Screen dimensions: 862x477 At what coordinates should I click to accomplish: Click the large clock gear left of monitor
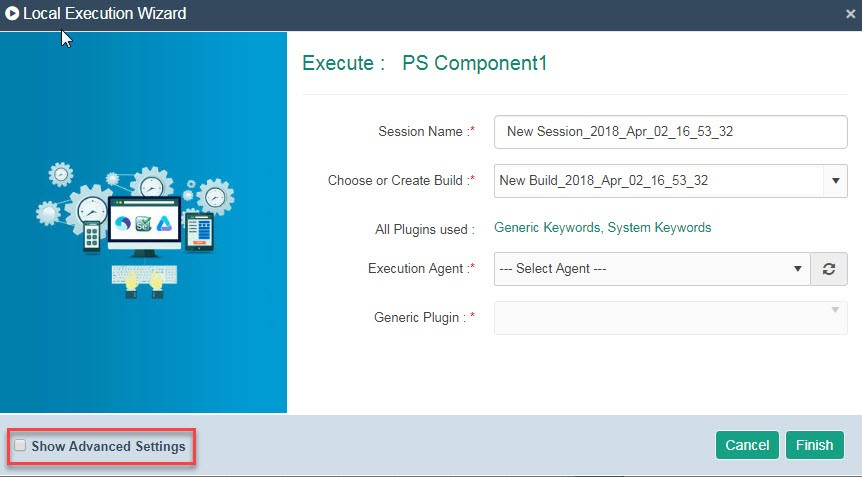pyautogui.click(x=90, y=209)
